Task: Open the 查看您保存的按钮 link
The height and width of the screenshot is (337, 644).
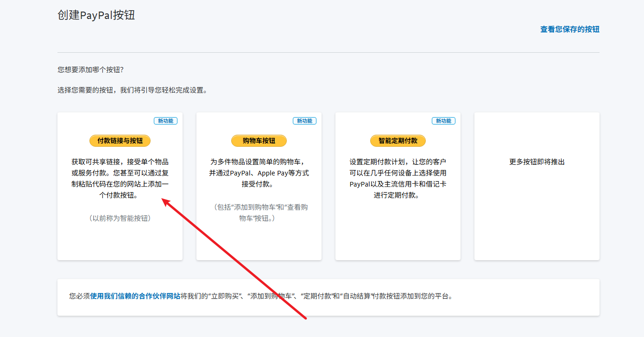Action: (570, 29)
